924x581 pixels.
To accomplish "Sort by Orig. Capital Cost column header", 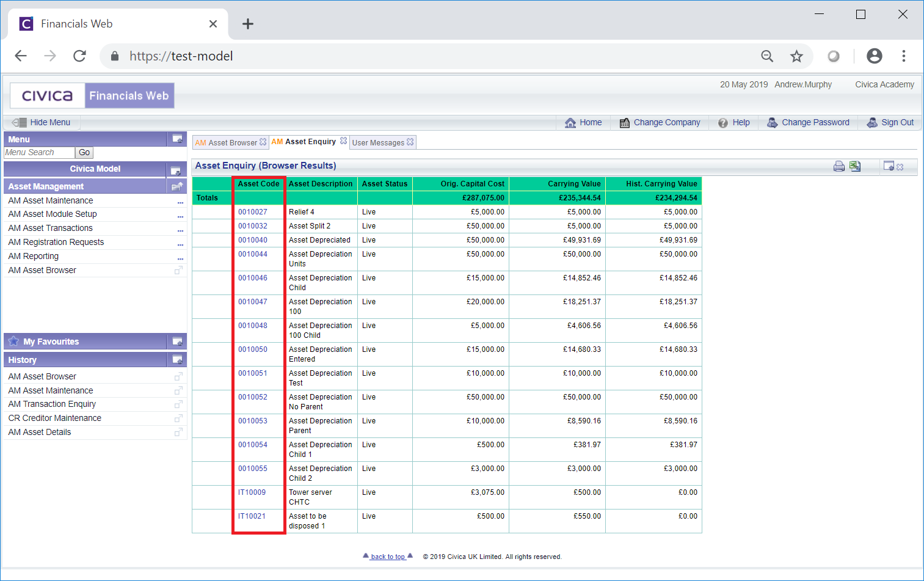I will pyautogui.click(x=473, y=184).
